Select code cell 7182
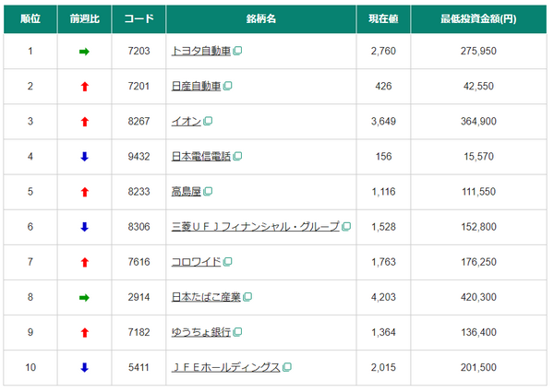Image resolution: width=554 pixels, height=392 pixels. 138,332
